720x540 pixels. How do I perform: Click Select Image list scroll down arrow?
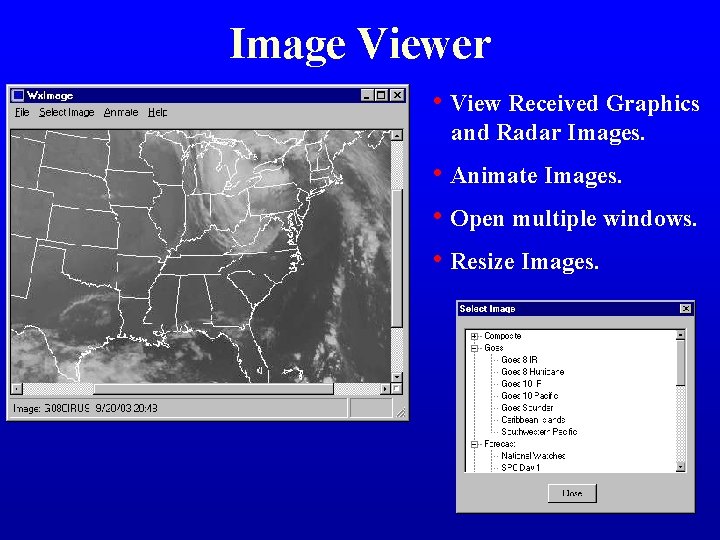(681, 467)
